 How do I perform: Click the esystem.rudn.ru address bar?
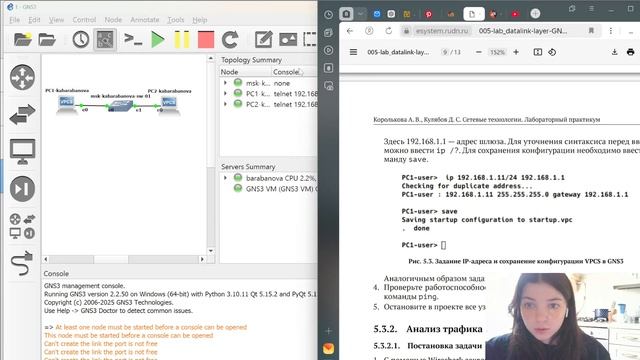442,31
